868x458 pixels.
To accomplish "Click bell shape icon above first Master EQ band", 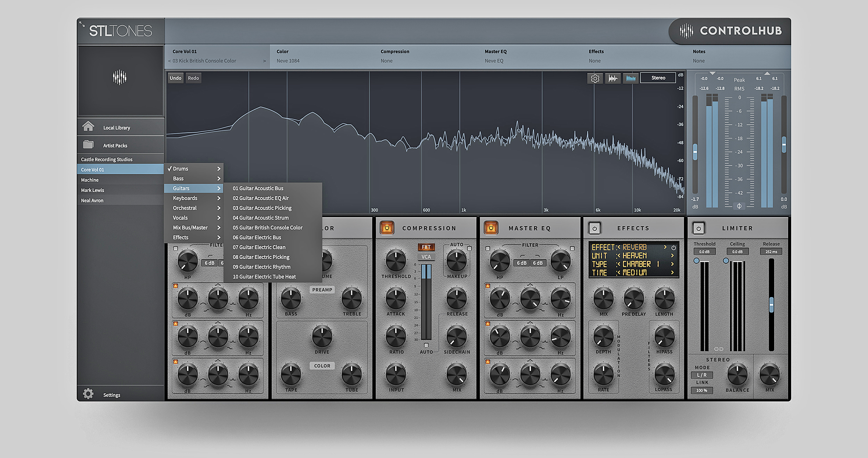I will tap(530, 285).
